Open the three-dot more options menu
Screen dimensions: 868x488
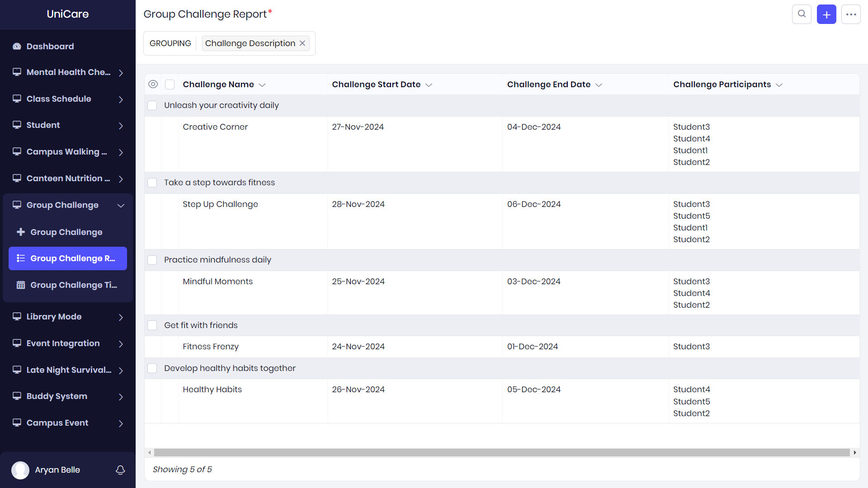(x=851, y=14)
